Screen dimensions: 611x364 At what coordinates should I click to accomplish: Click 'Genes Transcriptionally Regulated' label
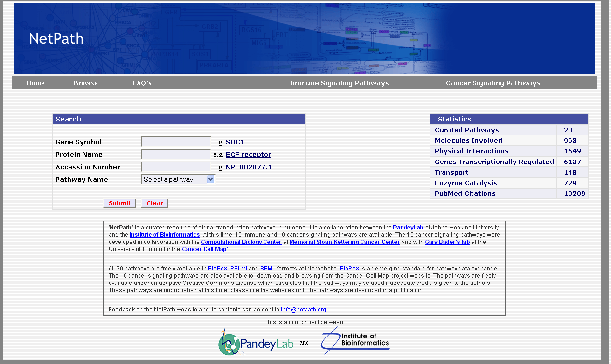tap(494, 162)
